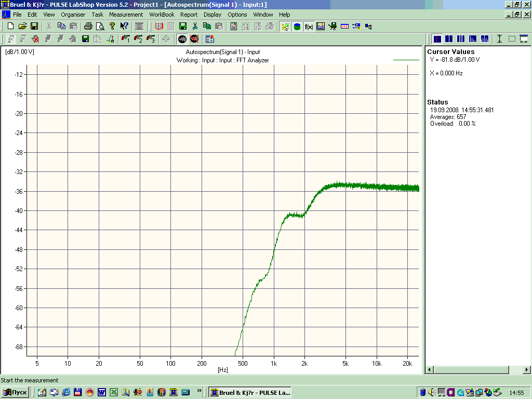Click the New project icon

[x=10, y=26]
